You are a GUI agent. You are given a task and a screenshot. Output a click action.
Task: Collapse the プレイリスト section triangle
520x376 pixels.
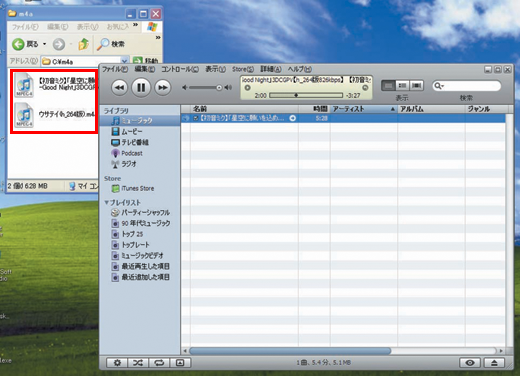106,202
